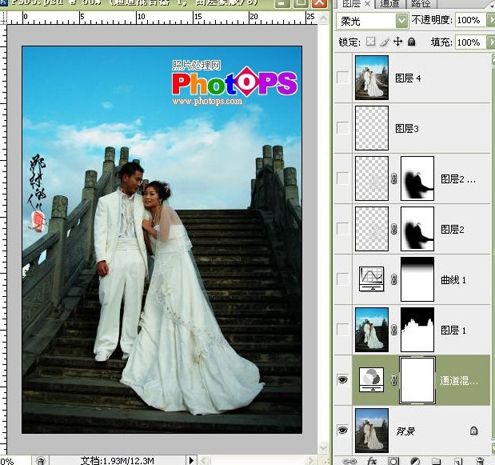This screenshot has width=495, height=465.
Task: Hide the 背景 layer with eye icon
Action: (342, 430)
